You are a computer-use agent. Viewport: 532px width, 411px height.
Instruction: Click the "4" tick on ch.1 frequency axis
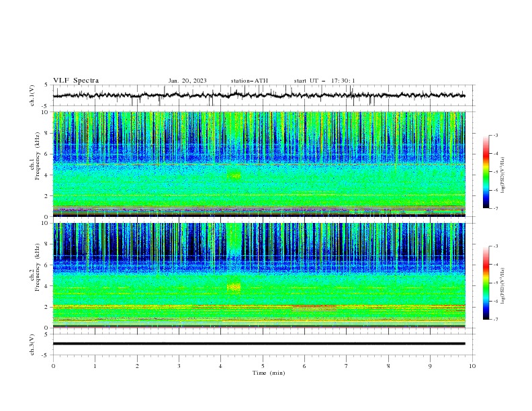(47, 175)
